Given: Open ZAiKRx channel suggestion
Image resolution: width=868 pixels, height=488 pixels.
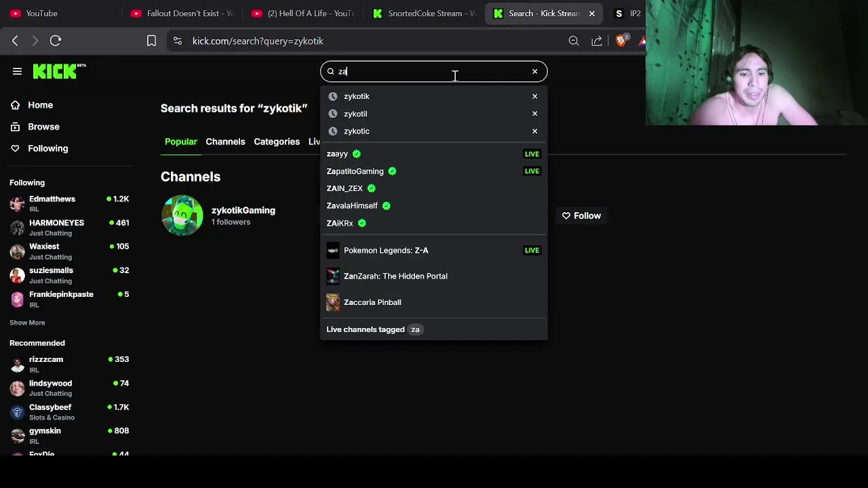Looking at the screenshot, I should (x=433, y=223).
